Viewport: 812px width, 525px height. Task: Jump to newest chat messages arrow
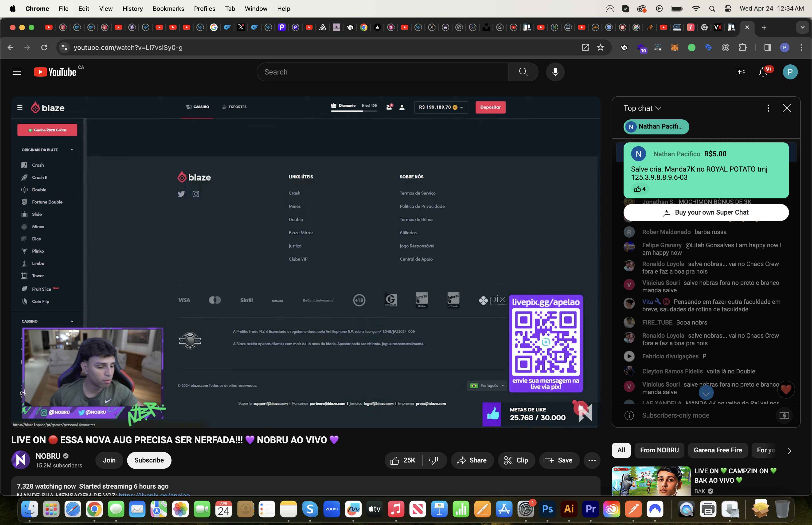tap(706, 393)
